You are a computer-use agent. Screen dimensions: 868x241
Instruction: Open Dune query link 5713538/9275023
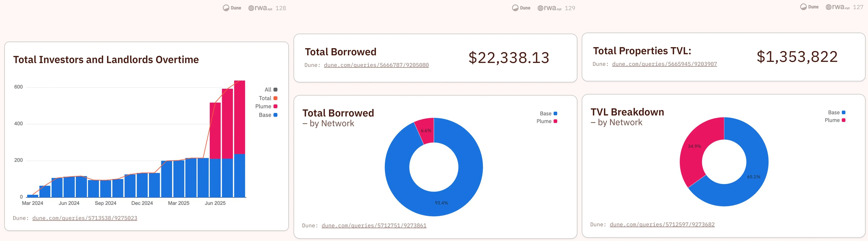85,218
